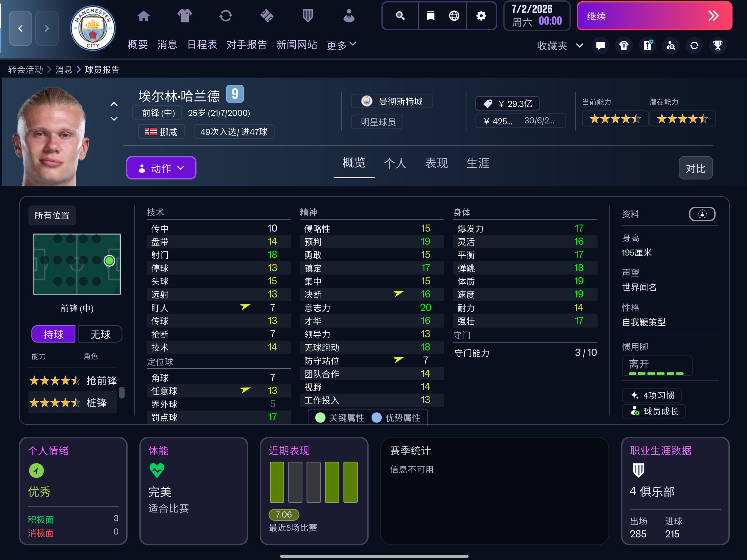Select the green position dot on pitch
The image size is (747, 560).
109,260
